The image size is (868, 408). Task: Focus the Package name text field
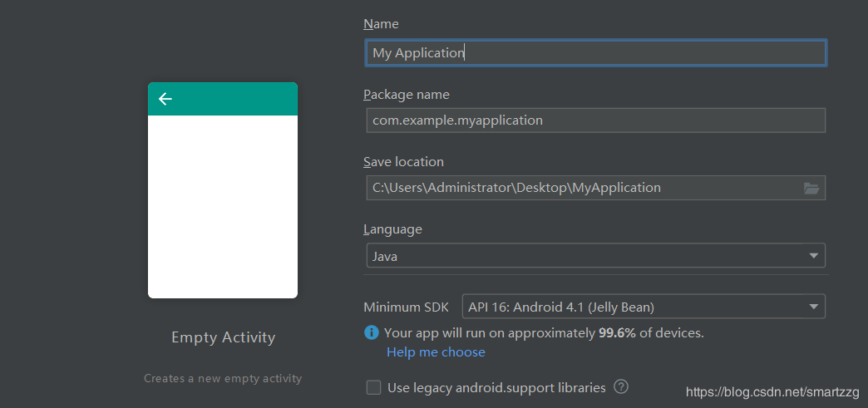[x=595, y=120]
